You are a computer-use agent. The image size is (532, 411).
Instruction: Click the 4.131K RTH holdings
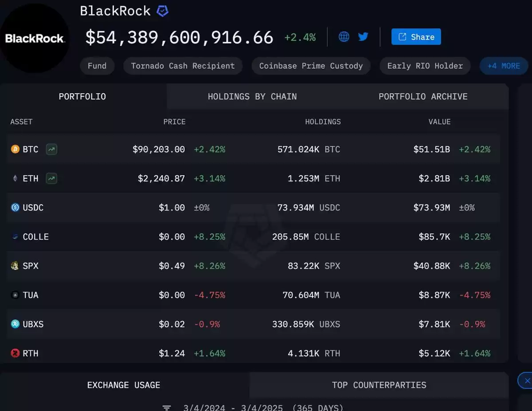tap(314, 353)
